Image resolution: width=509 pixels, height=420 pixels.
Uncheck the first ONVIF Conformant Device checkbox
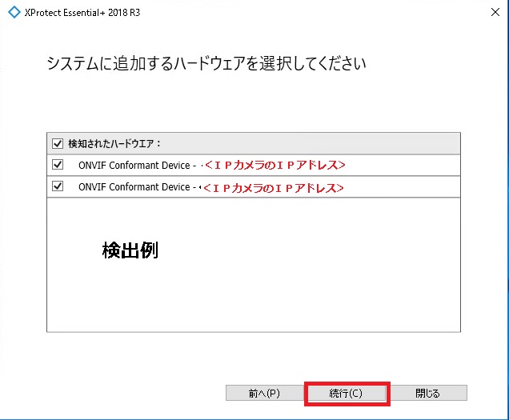point(58,165)
